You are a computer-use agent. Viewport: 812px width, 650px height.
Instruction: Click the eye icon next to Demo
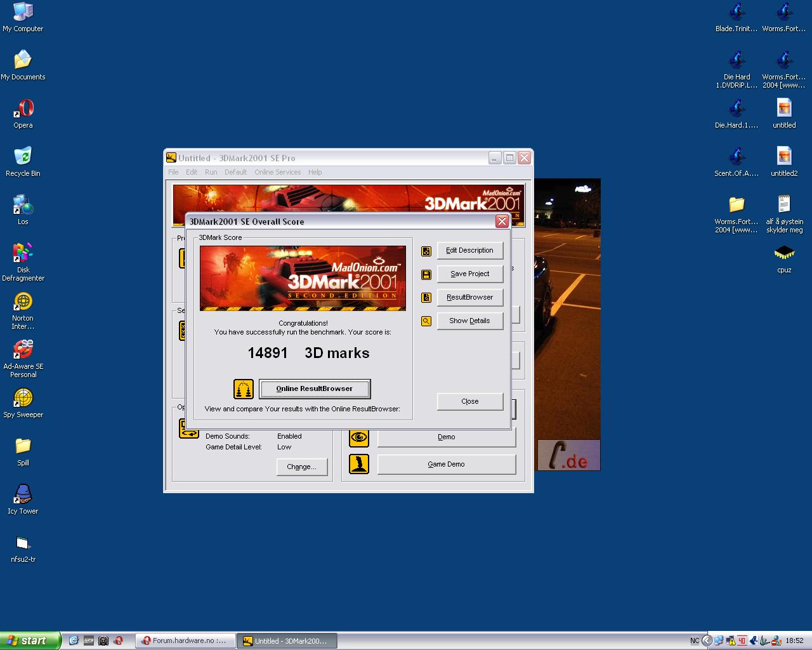tap(359, 437)
